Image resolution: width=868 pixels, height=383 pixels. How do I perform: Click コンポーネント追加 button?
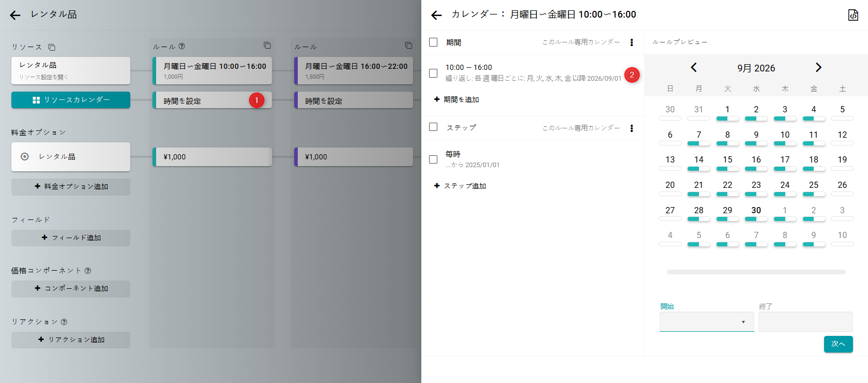click(x=71, y=289)
